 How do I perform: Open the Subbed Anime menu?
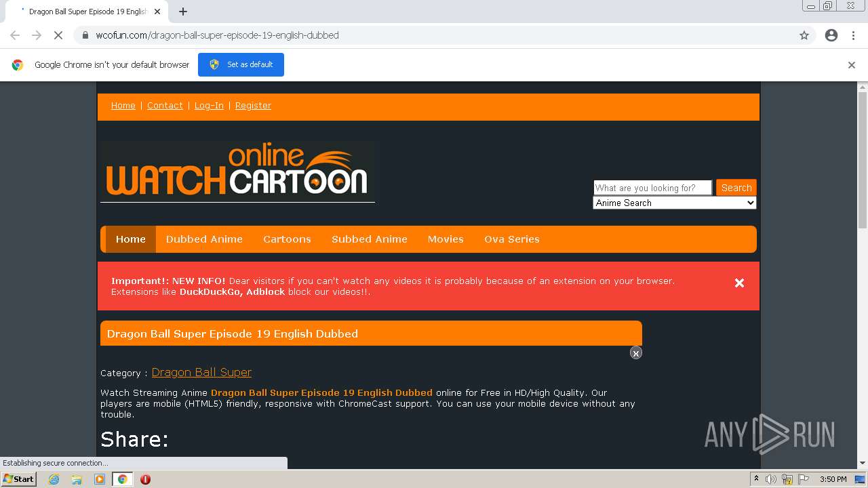point(370,239)
